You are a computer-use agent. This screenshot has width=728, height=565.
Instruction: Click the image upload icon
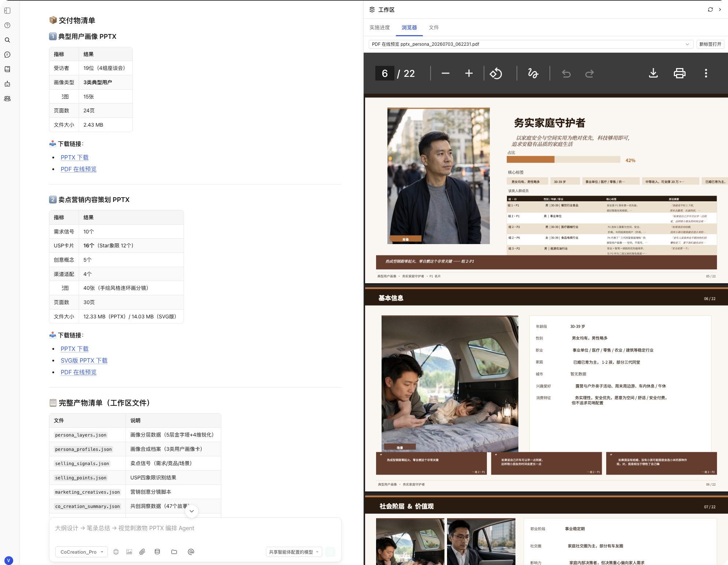(129, 552)
